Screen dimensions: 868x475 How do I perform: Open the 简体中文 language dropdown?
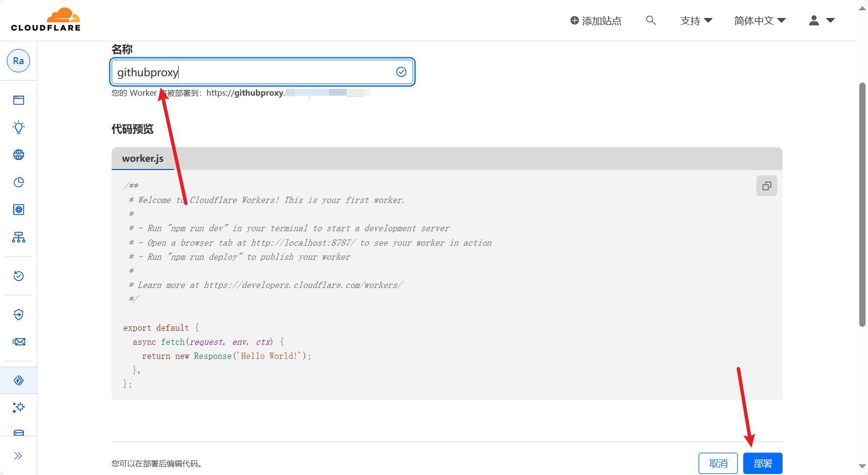pos(759,21)
